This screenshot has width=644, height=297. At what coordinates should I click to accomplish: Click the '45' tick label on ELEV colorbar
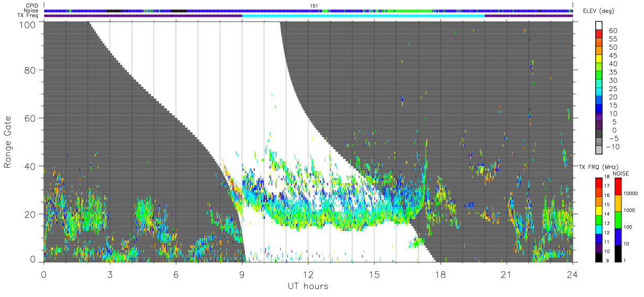click(x=613, y=56)
